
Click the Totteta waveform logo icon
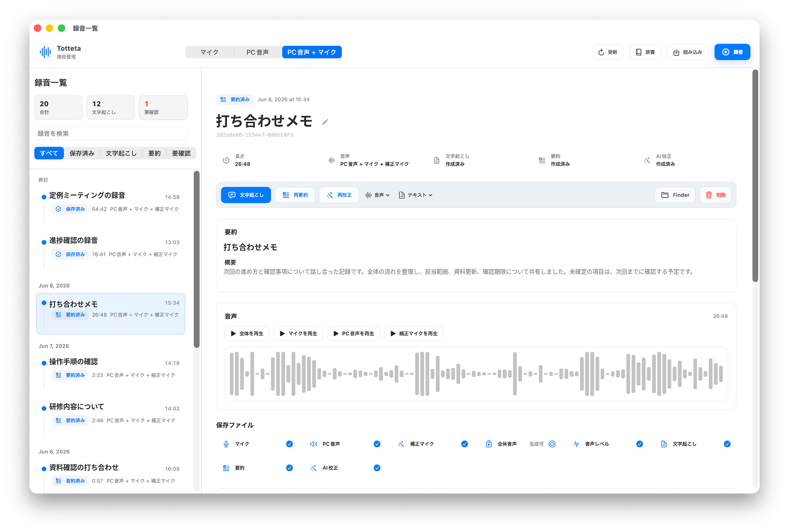[x=45, y=52]
